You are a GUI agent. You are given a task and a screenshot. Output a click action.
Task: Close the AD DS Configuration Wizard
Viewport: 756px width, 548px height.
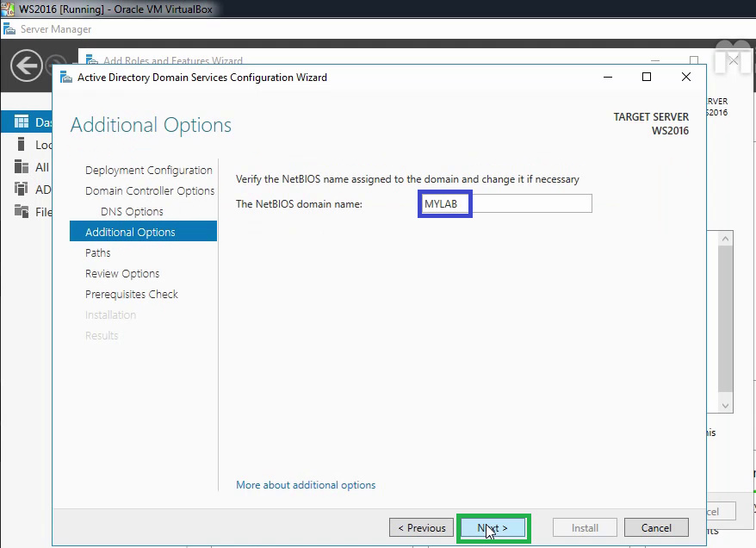[x=686, y=77]
